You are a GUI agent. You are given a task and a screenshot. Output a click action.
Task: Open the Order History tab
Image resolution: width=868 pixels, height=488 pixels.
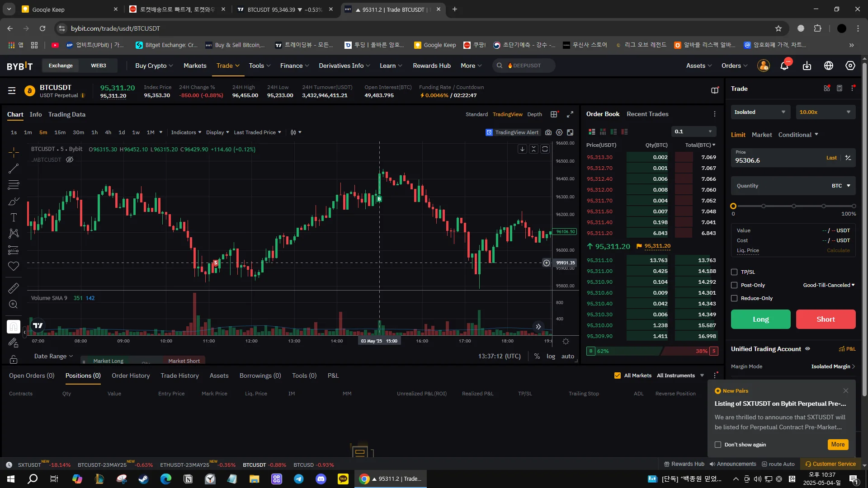pos(131,375)
